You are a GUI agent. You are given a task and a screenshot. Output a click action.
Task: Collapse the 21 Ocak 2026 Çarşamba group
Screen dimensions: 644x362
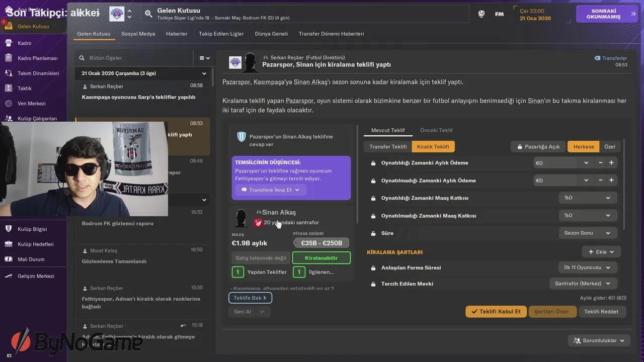pos(204,73)
